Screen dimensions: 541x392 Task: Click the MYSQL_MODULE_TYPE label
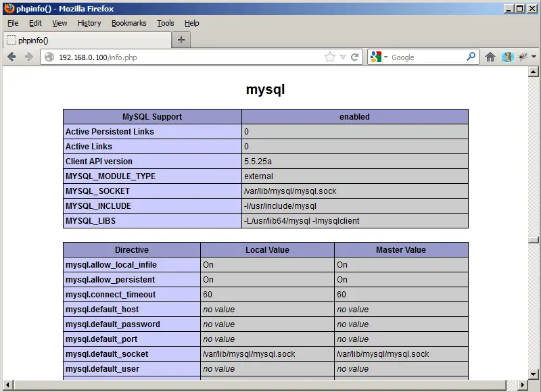click(x=110, y=176)
